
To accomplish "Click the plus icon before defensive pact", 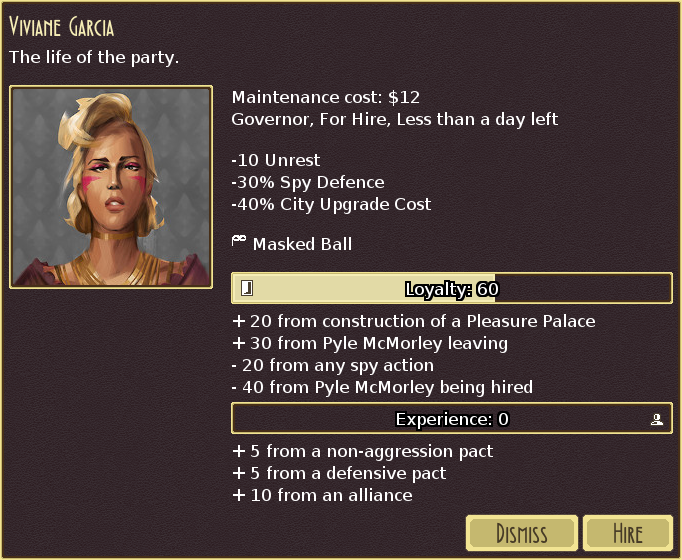I will 239,473.
